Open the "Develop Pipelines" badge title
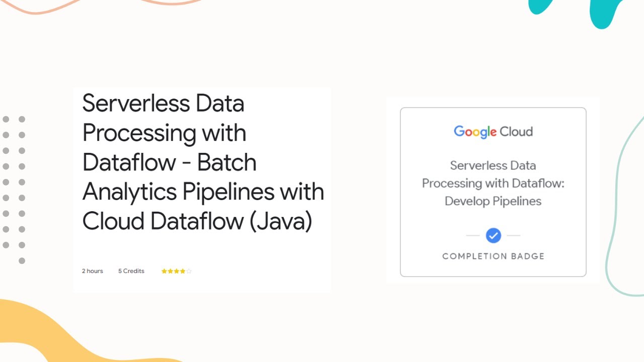644x362 pixels. pyautogui.click(x=493, y=201)
